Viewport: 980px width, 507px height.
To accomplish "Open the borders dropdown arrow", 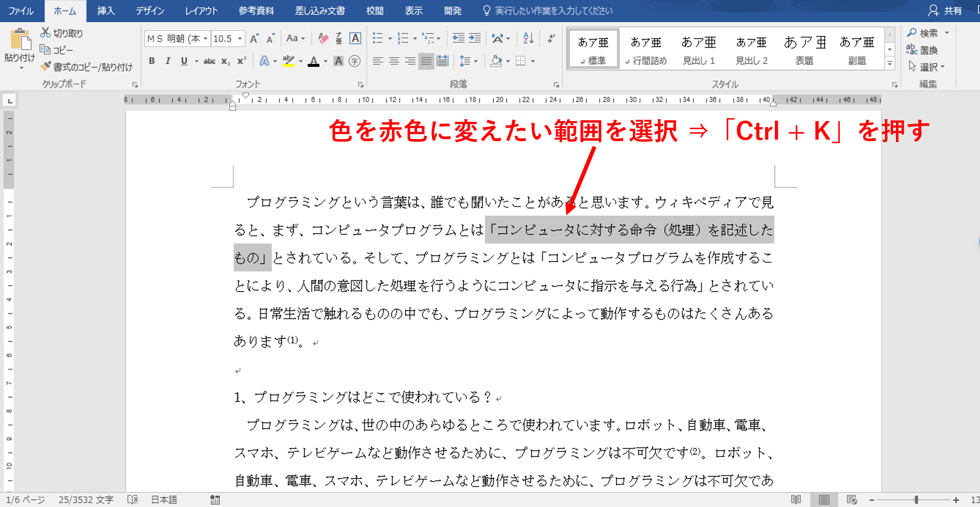I will click(x=533, y=62).
